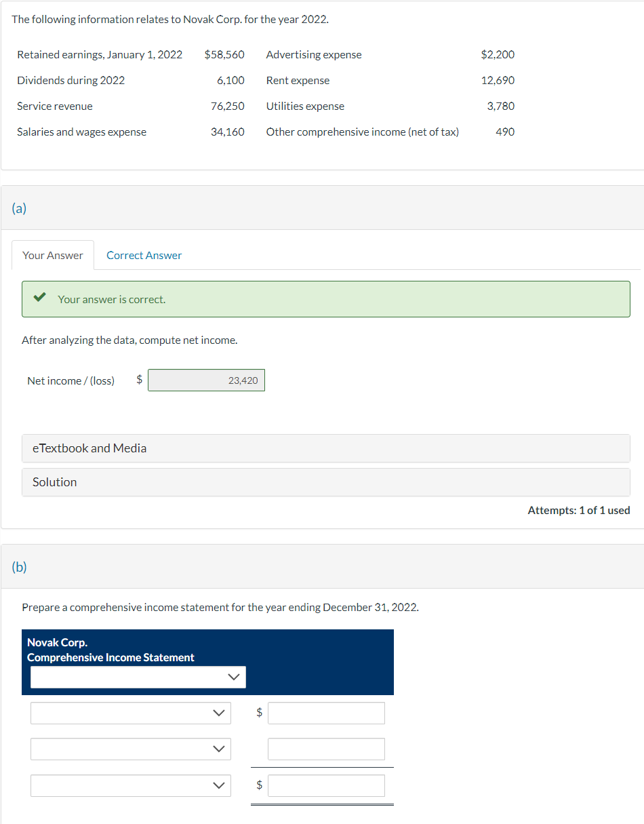Open the first line item dropdown
Viewport: 644px width, 824px height.
pyautogui.click(x=131, y=713)
